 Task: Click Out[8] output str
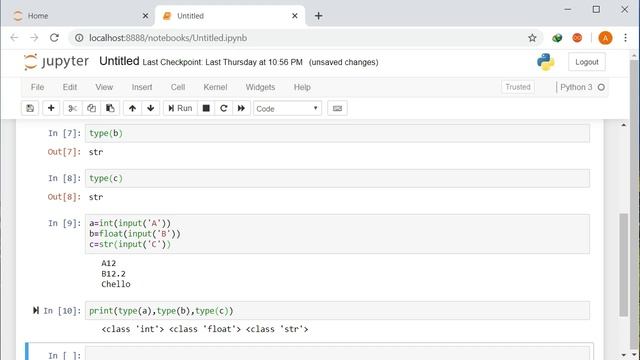[x=96, y=197]
